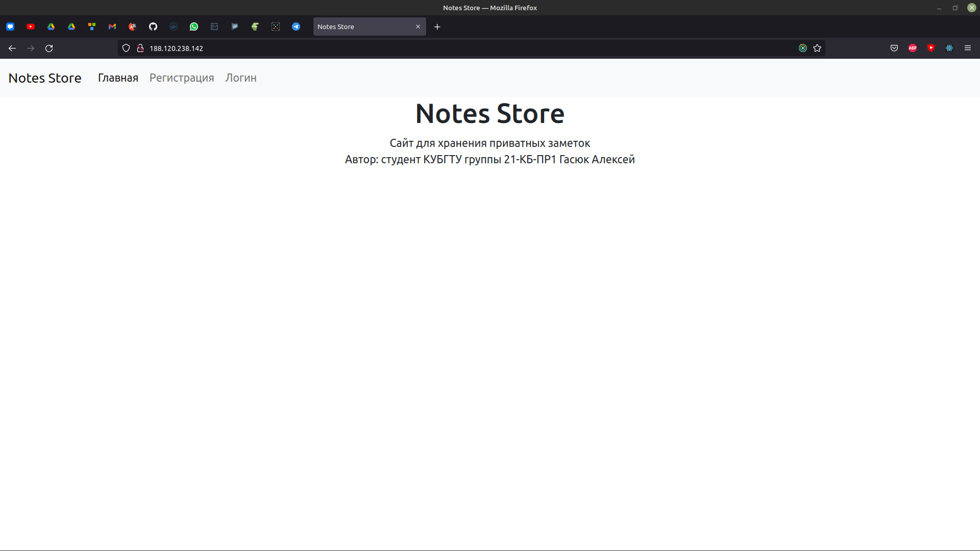Open the Firefox hamburger application menu
Viewport: 980px width, 551px height.
[968, 48]
